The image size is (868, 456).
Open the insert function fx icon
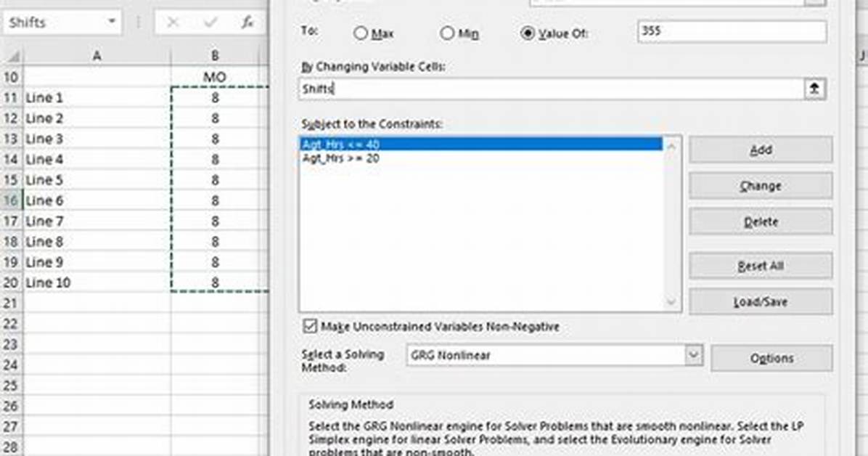[247, 23]
